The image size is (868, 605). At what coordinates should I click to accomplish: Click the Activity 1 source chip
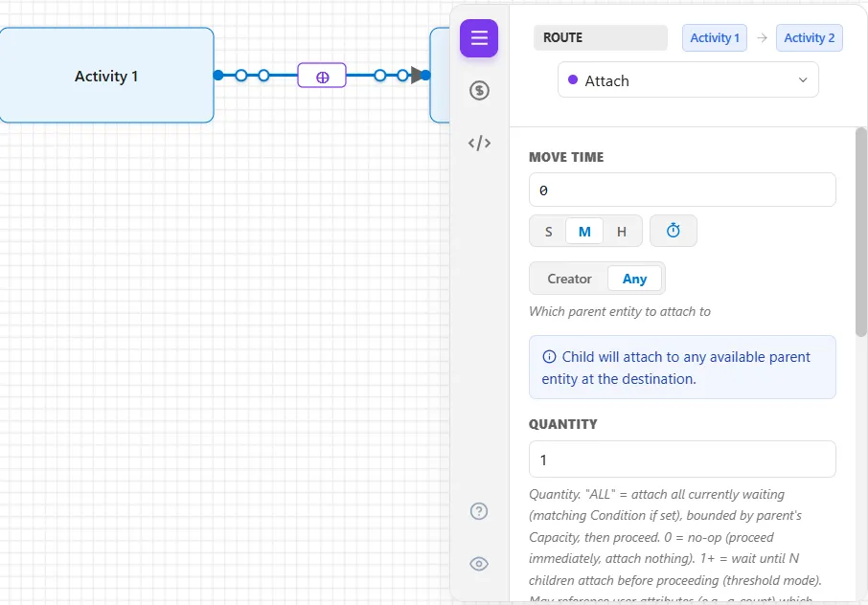(x=715, y=37)
